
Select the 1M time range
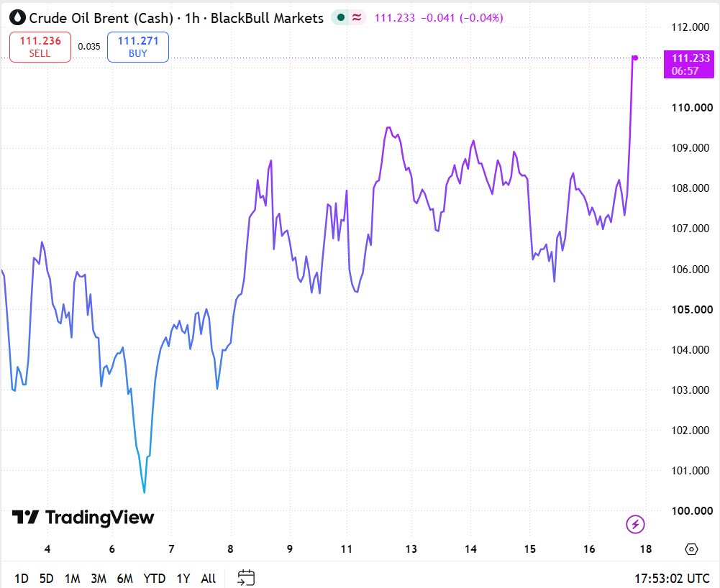(72, 579)
